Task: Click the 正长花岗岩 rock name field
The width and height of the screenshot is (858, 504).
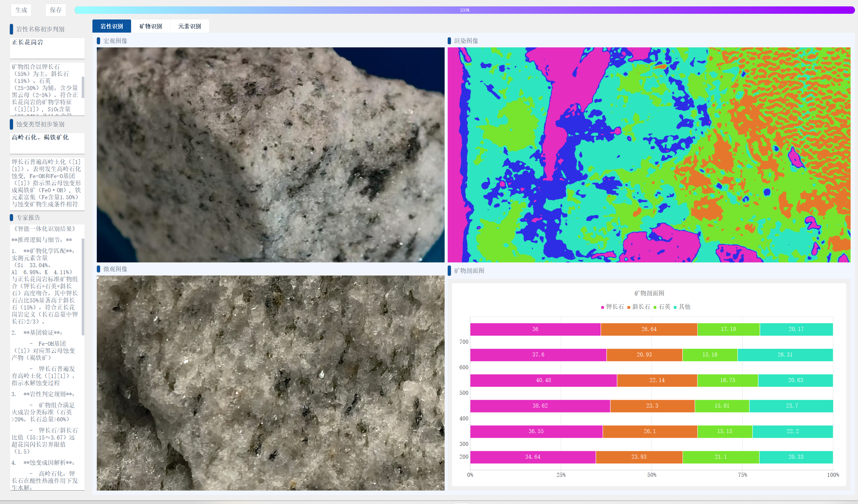Action: tap(47, 48)
